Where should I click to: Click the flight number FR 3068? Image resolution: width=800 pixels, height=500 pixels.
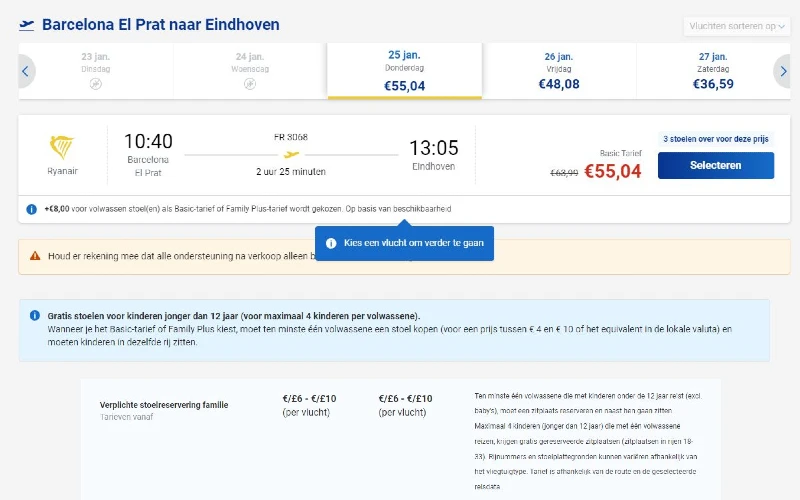[291, 138]
